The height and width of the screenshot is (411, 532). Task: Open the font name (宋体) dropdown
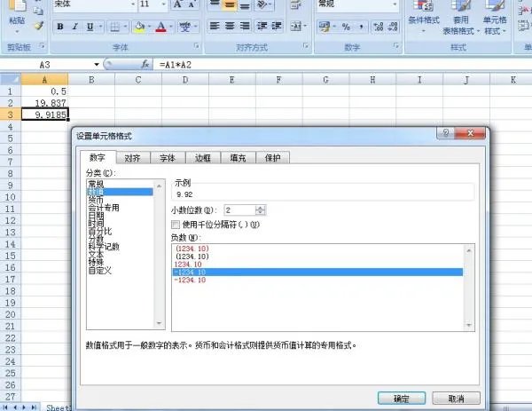pyautogui.click(x=132, y=4)
